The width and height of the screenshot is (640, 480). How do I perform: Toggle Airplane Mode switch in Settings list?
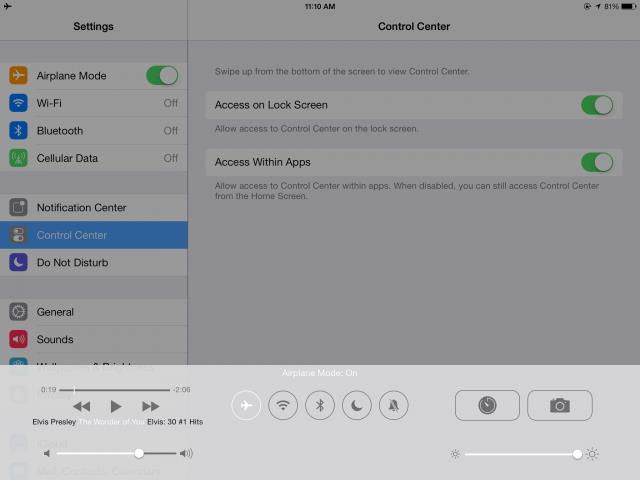[162, 76]
